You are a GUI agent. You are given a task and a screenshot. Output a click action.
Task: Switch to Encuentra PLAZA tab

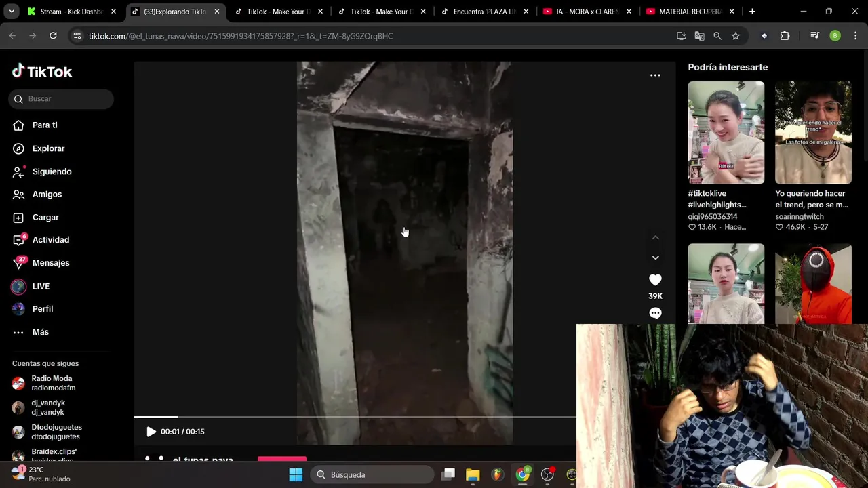coord(484,12)
